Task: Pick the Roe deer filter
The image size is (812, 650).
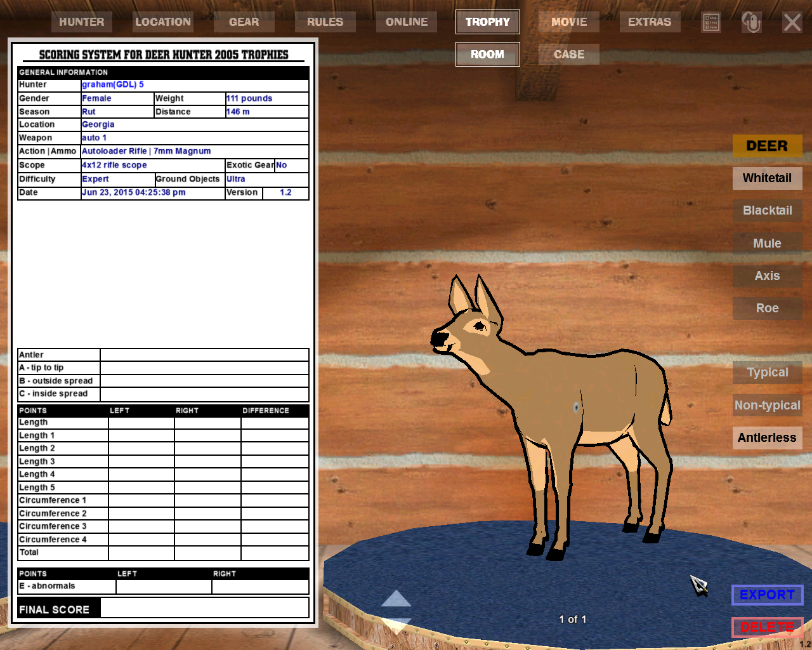Action: point(767,308)
